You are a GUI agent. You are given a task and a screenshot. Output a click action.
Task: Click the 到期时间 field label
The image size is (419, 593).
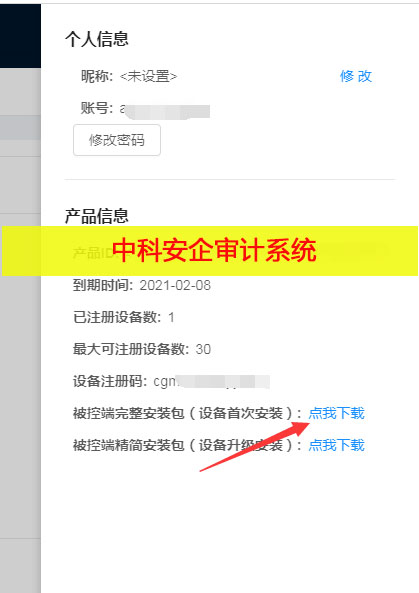click(102, 285)
